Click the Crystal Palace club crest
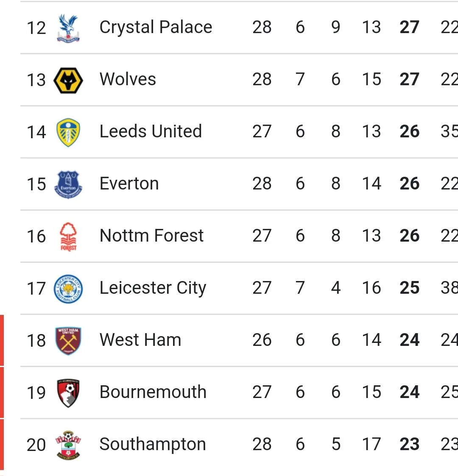 68,28
